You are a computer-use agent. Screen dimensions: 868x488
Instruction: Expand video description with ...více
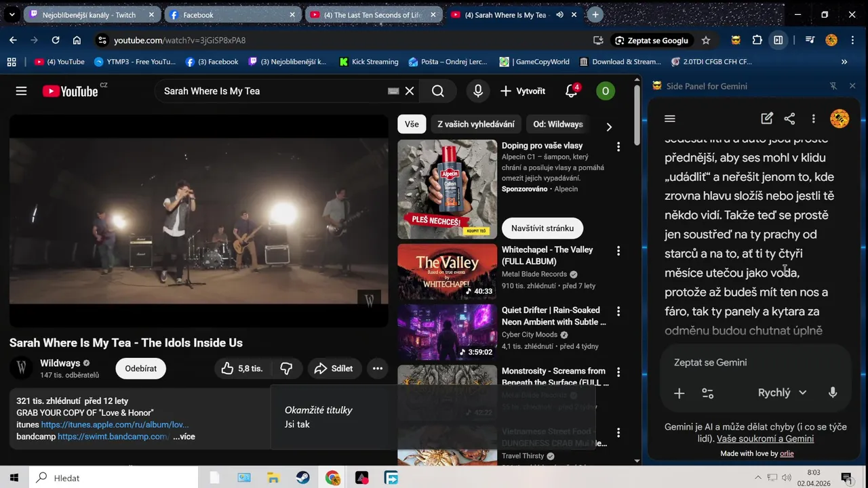point(184,436)
